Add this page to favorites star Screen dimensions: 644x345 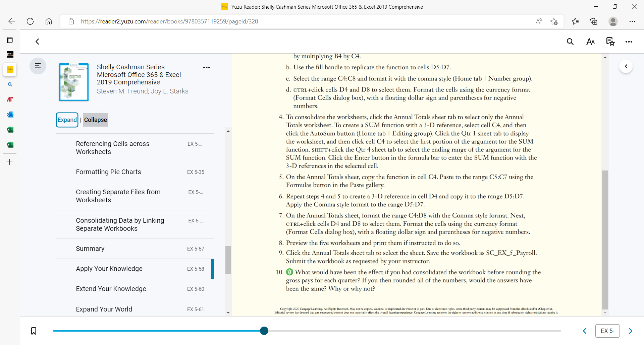[554, 21]
